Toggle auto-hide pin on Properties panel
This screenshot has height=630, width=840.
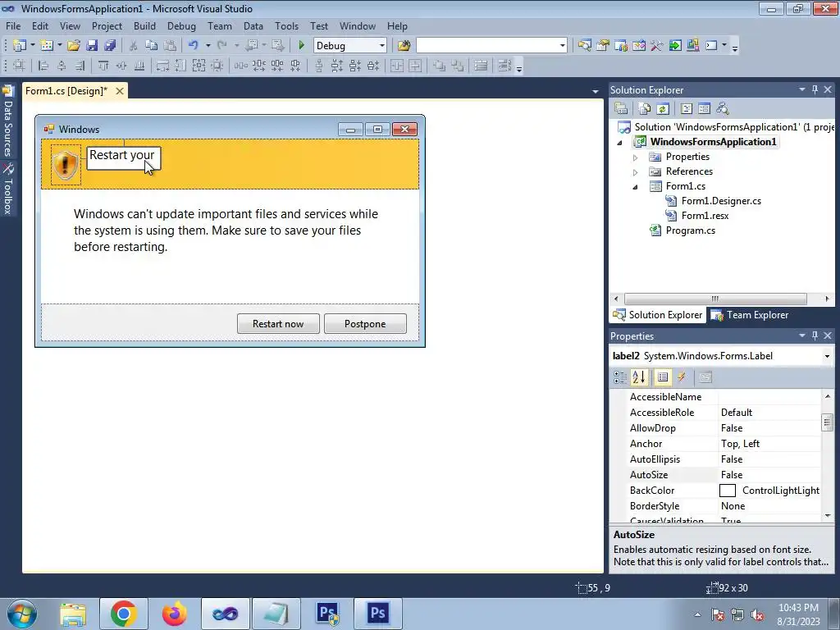pos(815,336)
